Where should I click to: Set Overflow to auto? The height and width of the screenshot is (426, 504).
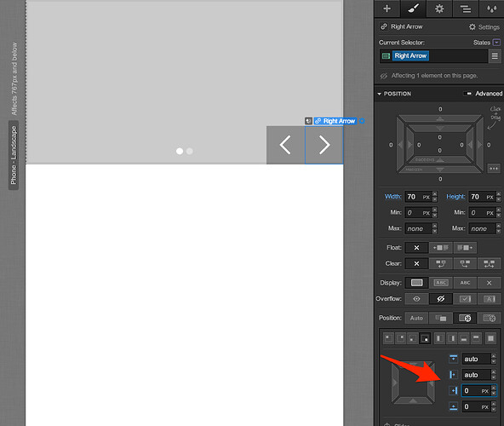(489, 299)
